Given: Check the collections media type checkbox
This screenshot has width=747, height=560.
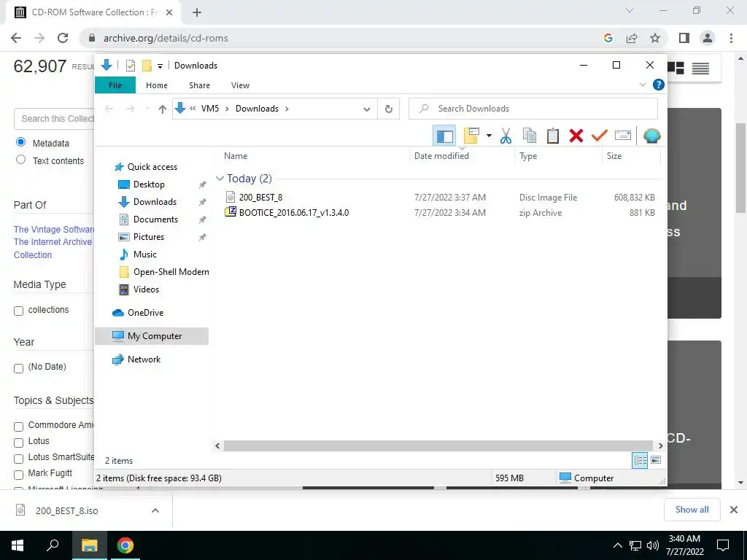Looking at the screenshot, I should [18, 311].
